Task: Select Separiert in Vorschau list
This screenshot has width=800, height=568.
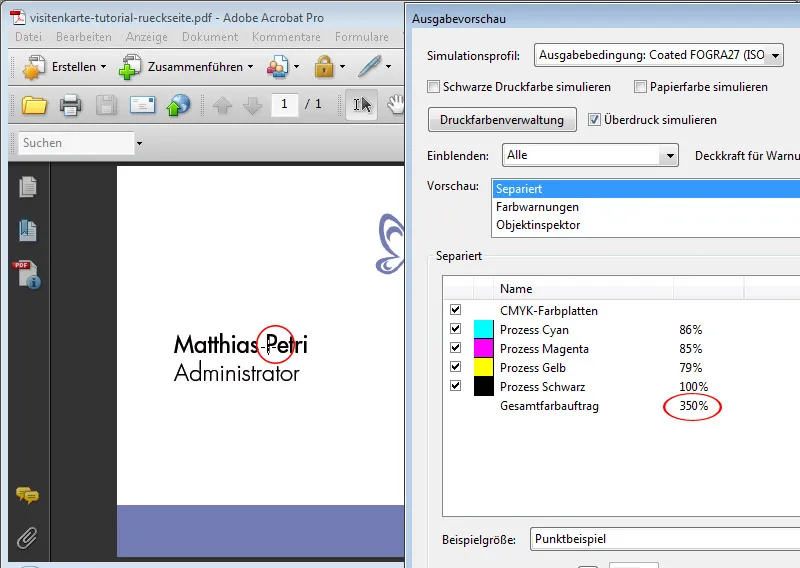Action: pos(646,189)
